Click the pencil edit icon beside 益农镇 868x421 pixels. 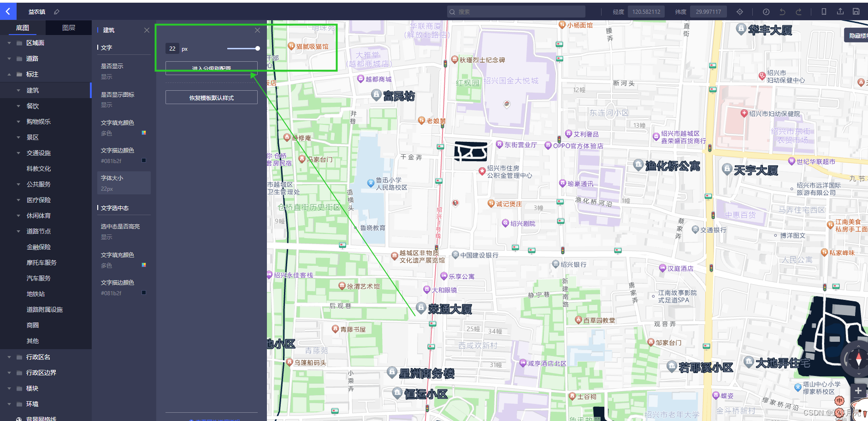[56, 11]
